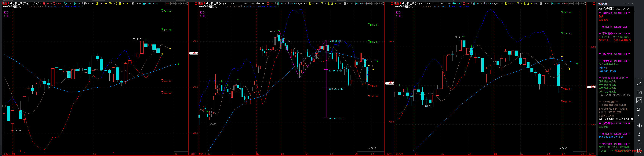The height and width of the screenshot is (156, 644).
Task: Click the 趋势描述-24KRMB.COM heading at the panel top
Action: point(614,13)
